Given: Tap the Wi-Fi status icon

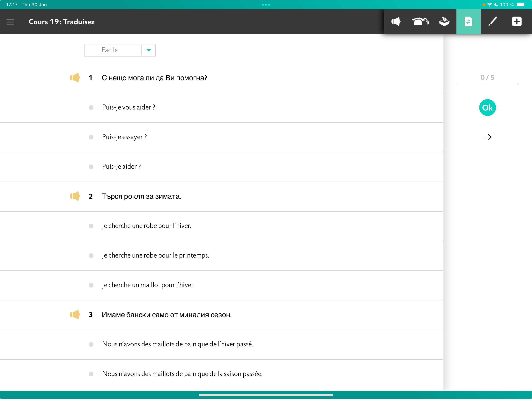Looking at the screenshot, I should [490, 4].
